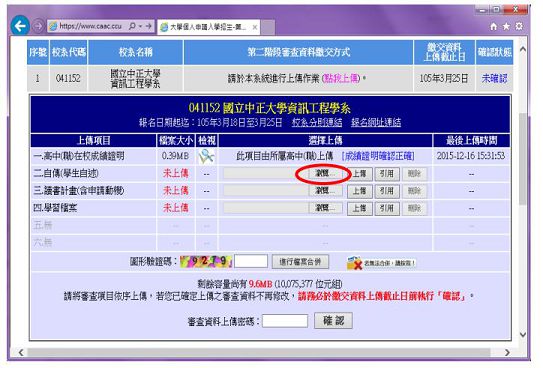View the 高中(職)在校成績證明 file via magnifier icon
The width and height of the screenshot is (543, 368).
click(x=206, y=156)
